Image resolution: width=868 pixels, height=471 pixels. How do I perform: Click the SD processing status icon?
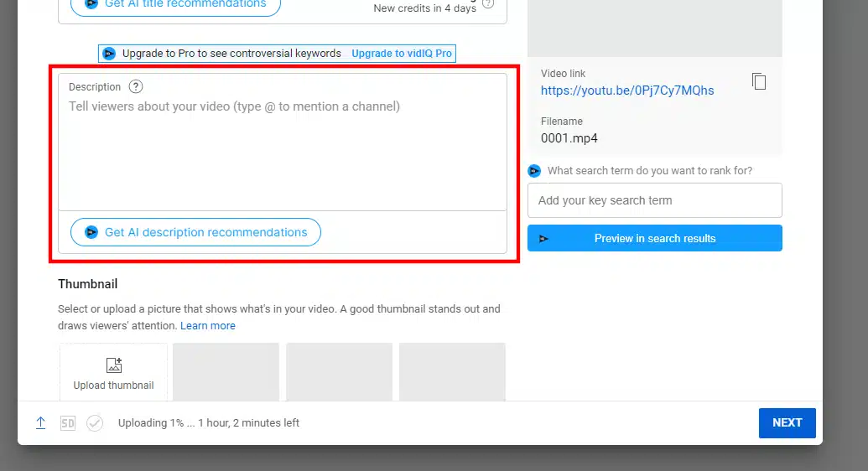(68, 423)
